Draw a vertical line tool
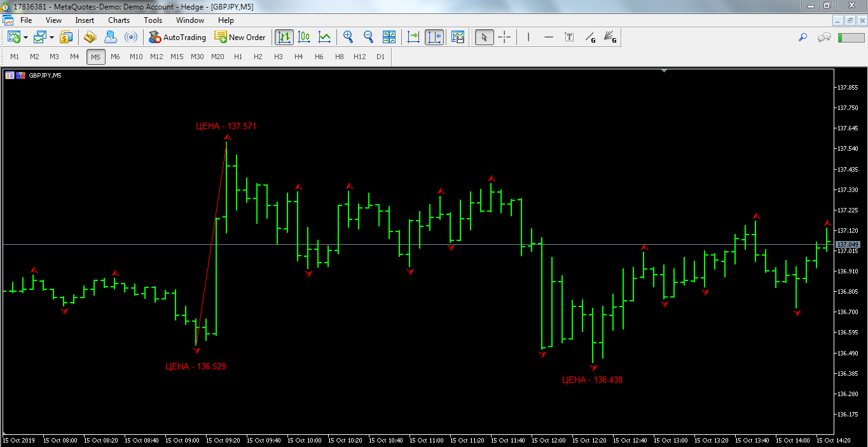Viewport: 868px width, 447px height. click(x=528, y=37)
